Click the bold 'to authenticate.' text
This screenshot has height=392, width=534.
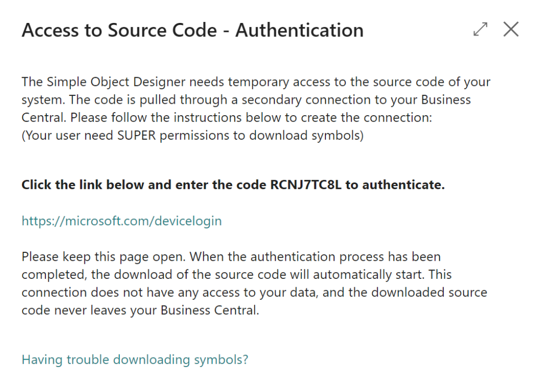coord(395,185)
